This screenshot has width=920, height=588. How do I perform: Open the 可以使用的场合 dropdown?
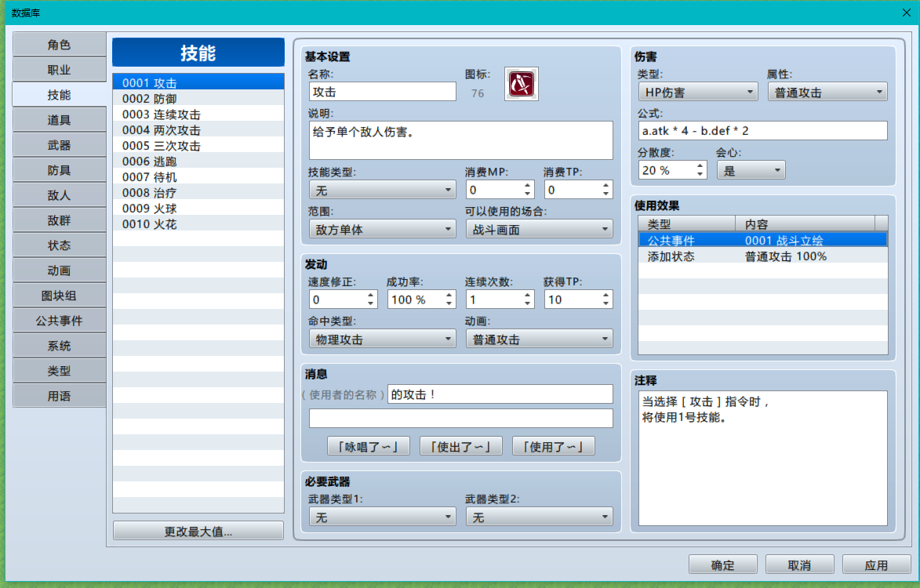point(539,229)
